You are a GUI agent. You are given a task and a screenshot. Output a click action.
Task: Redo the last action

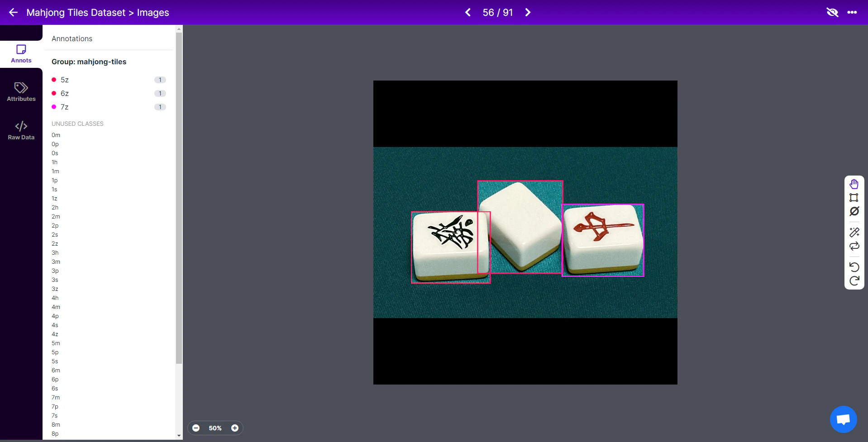click(x=854, y=281)
